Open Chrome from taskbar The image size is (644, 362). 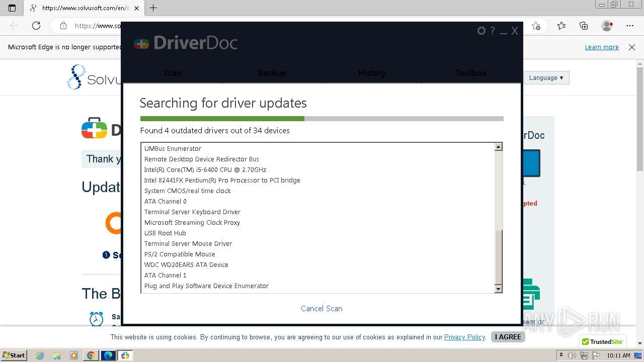tap(91, 355)
